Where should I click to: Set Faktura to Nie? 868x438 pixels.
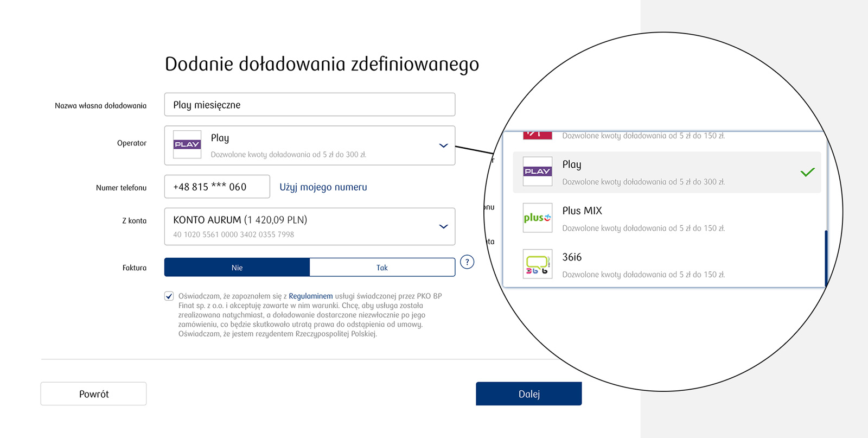coord(237,268)
